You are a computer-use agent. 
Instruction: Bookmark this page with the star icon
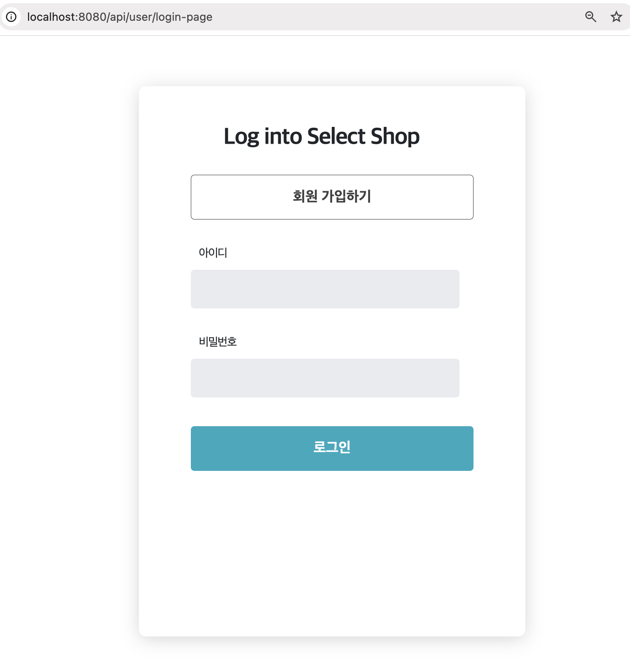pyautogui.click(x=616, y=17)
